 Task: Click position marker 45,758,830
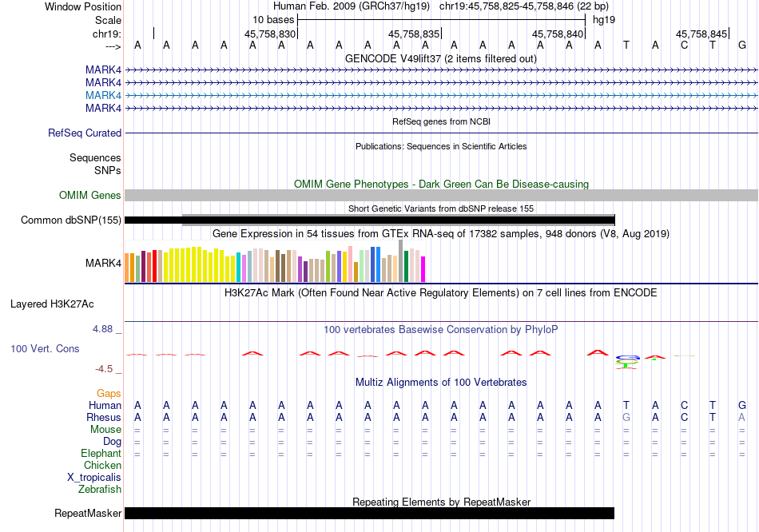269,34
